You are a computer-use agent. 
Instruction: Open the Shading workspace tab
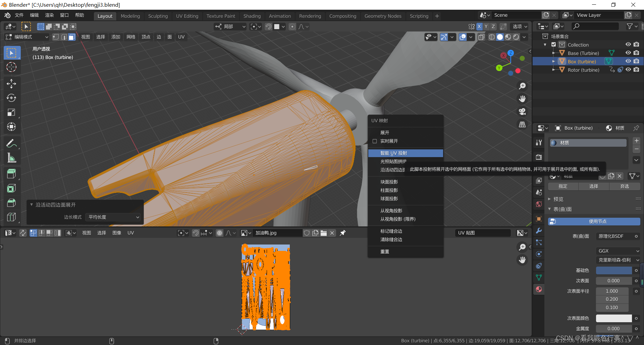coord(252,16)
